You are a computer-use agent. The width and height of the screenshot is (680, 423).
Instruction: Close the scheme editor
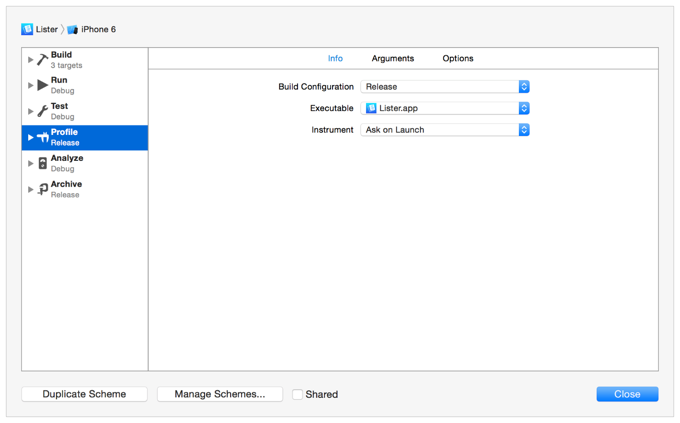coord(627,394)
